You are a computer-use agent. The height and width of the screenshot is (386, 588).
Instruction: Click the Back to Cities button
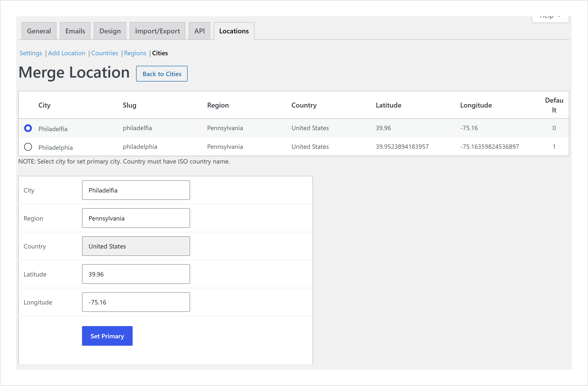click(x=162, y=74)
